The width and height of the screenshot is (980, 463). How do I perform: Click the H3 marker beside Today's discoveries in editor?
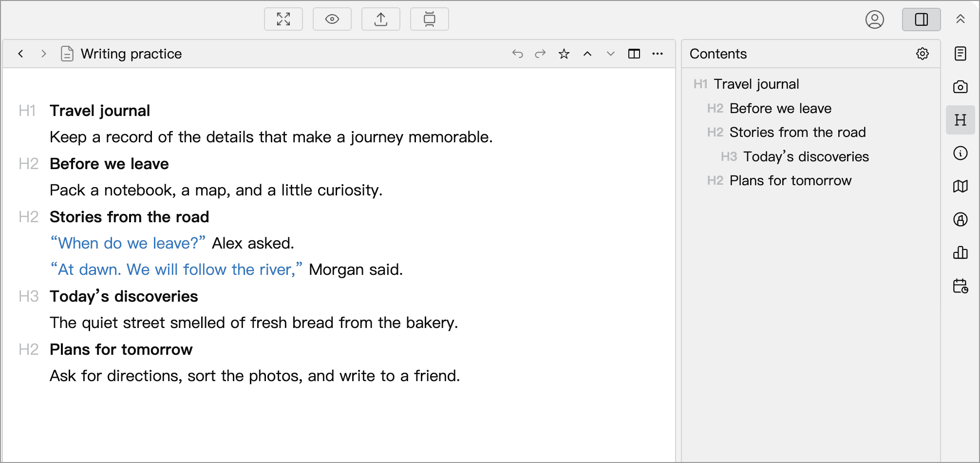point(28,296)
